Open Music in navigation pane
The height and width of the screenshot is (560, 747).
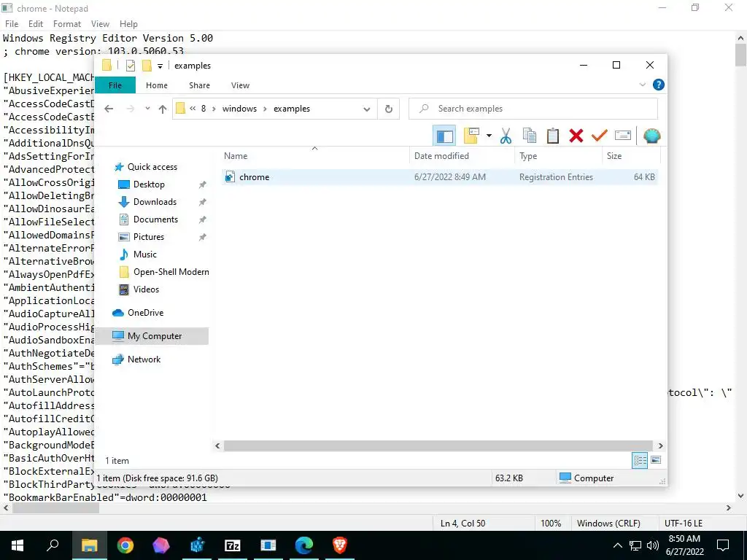[x=145, y=254]
